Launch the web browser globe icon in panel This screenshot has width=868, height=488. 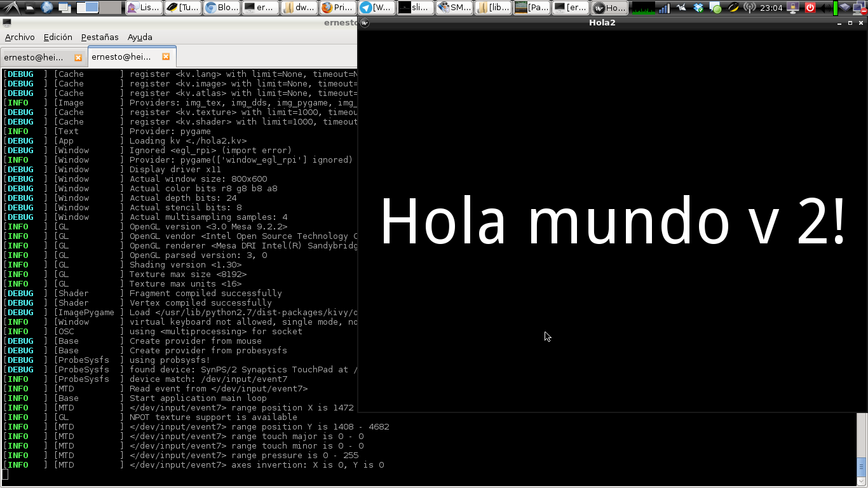46,8
